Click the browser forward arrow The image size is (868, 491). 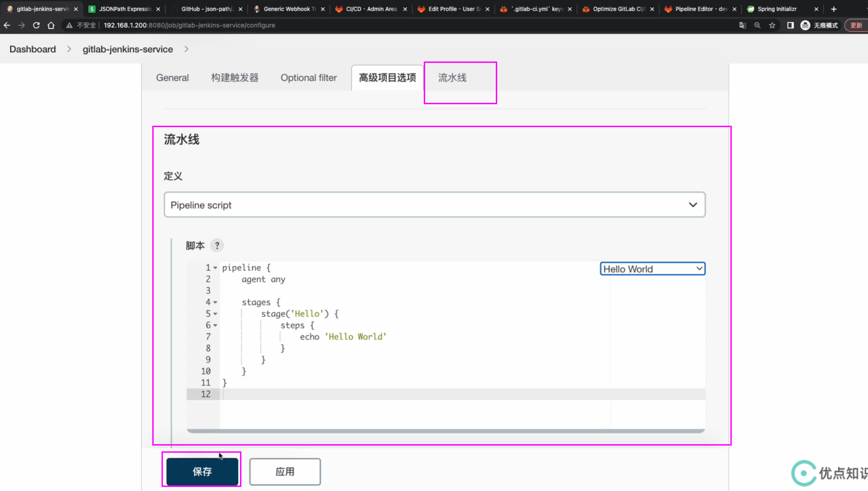pyautogui.click(x=22, y=25)
